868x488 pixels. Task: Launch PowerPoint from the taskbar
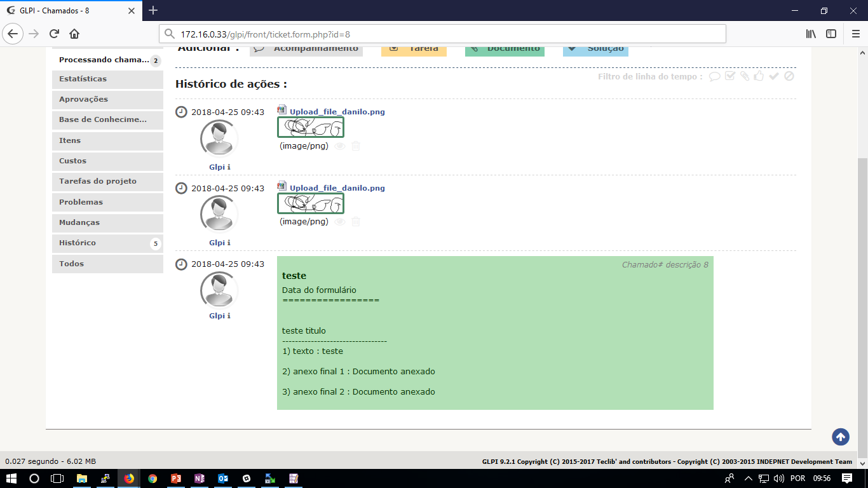coord(177,478)
